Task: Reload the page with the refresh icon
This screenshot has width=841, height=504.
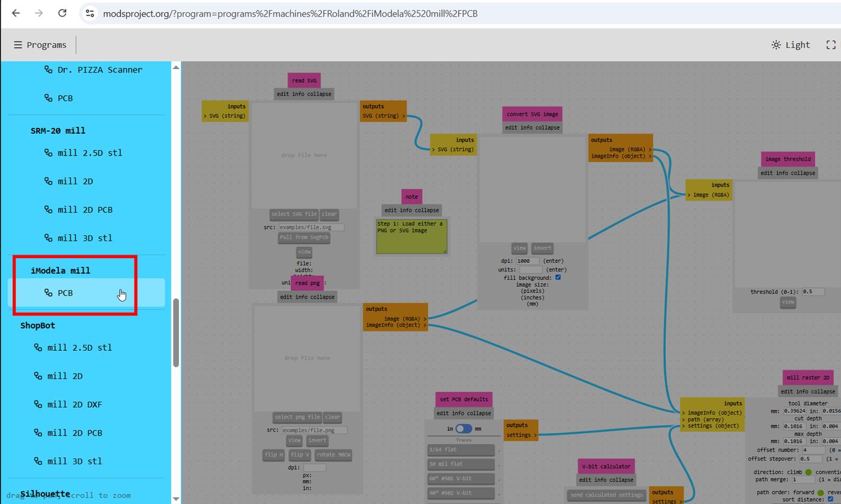Action: (x=62, y=13)
